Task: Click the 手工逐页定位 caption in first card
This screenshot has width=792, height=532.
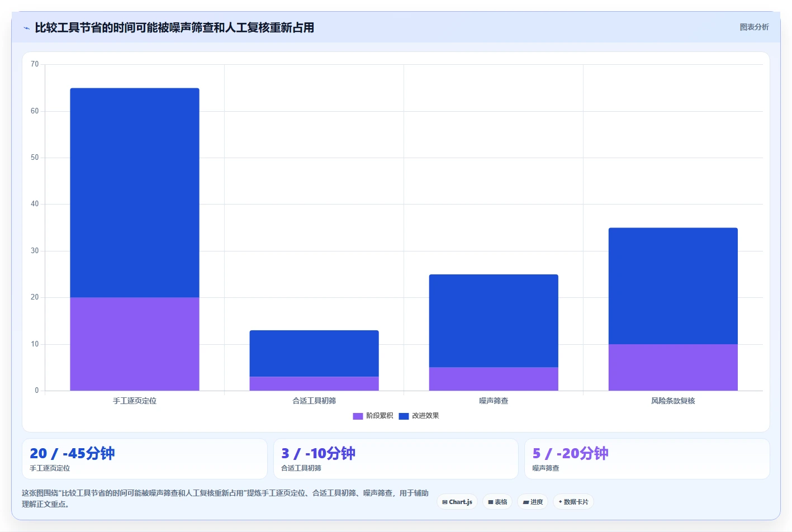Action: click(x=50, y=468)
